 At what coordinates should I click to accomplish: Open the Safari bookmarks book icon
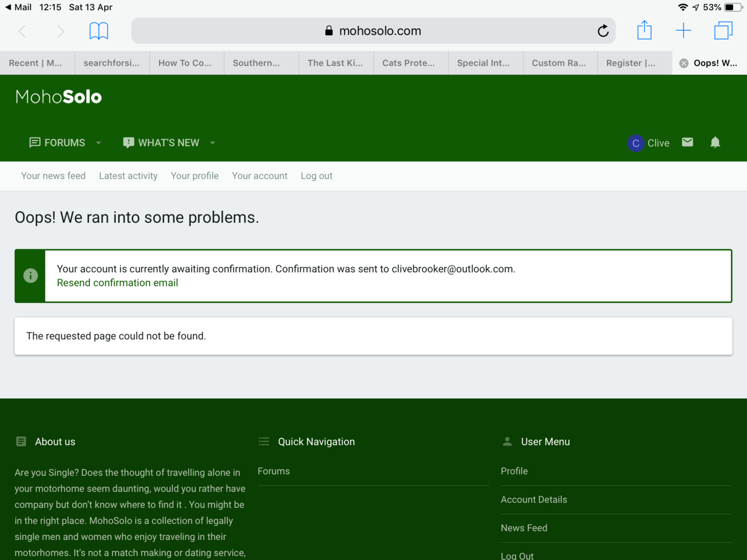pyautogui.click(x=99, y=31)
